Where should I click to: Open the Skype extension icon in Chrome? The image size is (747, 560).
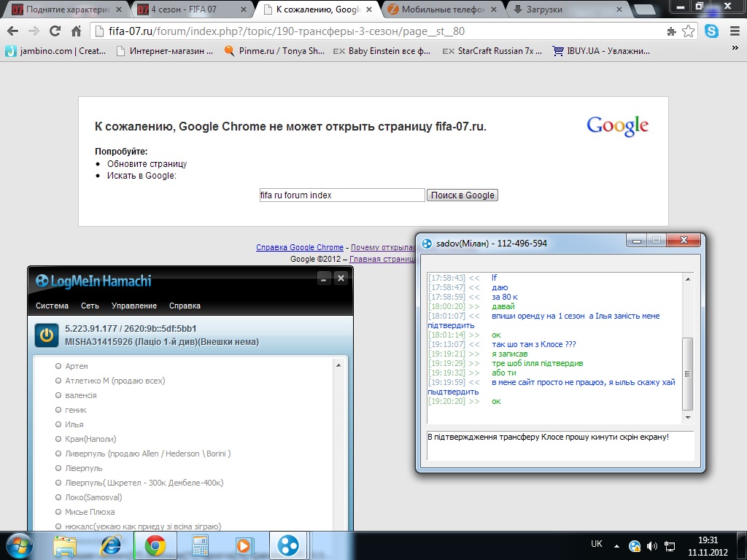pyautogui.click(x=712, y=31)
